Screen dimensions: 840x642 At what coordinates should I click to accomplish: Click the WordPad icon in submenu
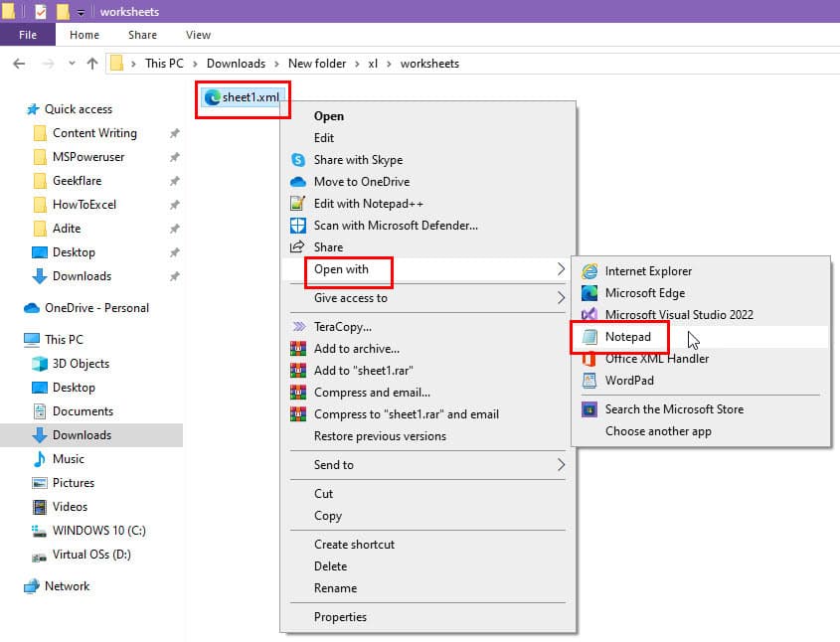pos(589,381)
